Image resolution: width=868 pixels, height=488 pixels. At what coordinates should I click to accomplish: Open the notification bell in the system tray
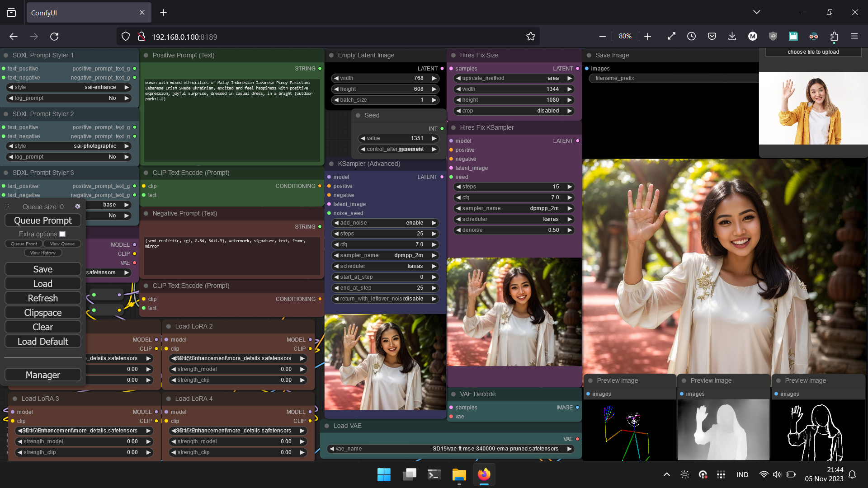[852, 474]
